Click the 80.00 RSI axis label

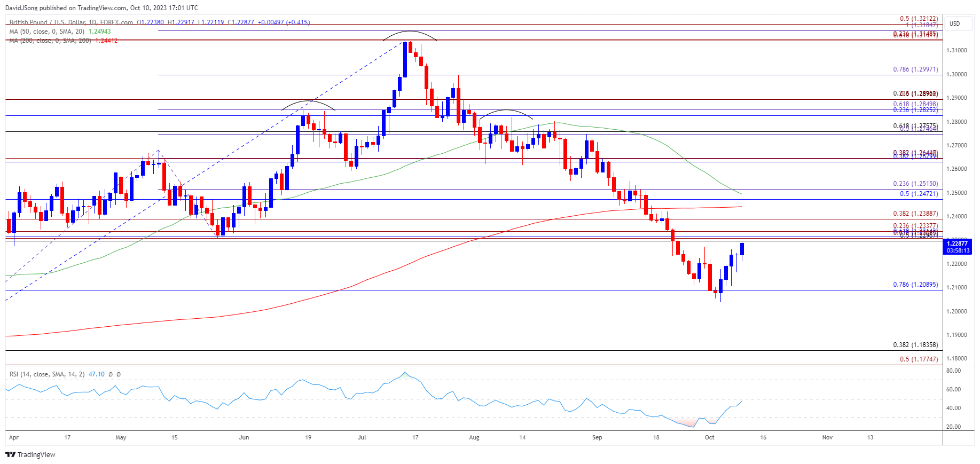click(x=953, y=371)
